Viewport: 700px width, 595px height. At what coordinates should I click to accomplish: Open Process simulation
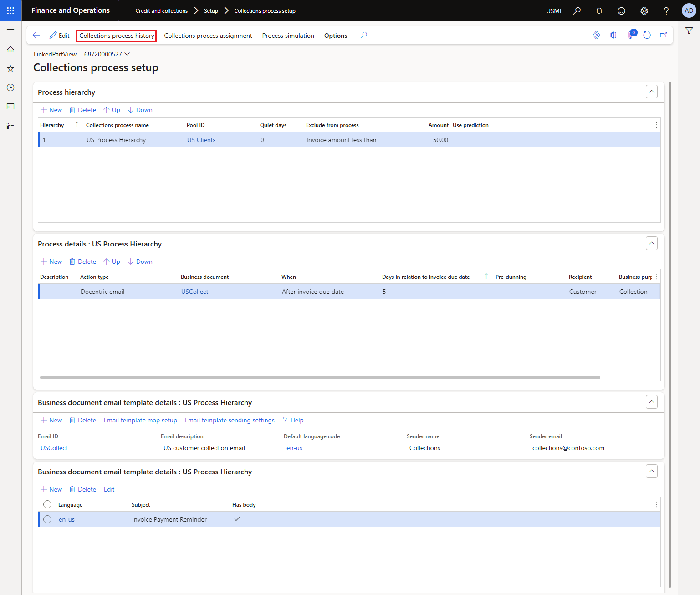pyautogui.click(x=288, y=36)
